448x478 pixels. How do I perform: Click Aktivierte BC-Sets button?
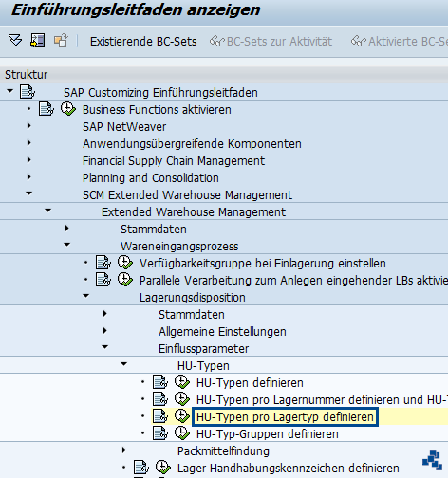coord(400,42)
